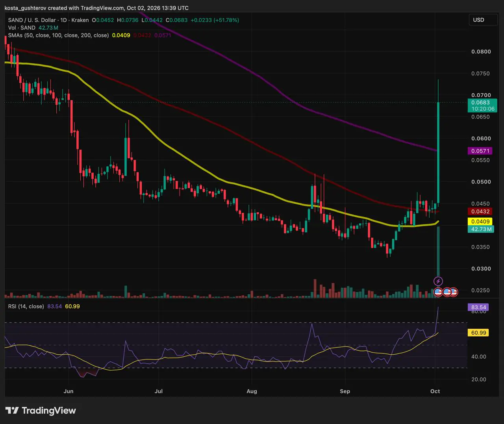Screen dimensions: 504x424
Task: Open the USD currency selector
Action: 483,20
